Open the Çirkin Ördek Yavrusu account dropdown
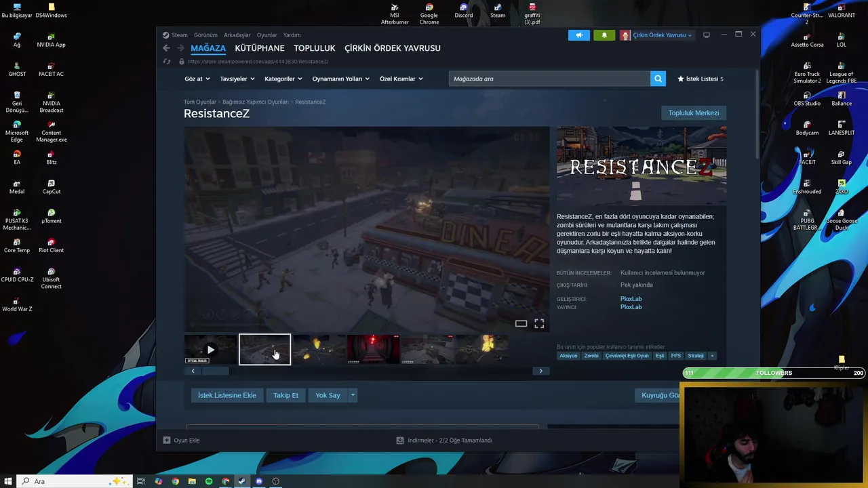The height and width of the screenshot is (488, 868). click(656, 35)
